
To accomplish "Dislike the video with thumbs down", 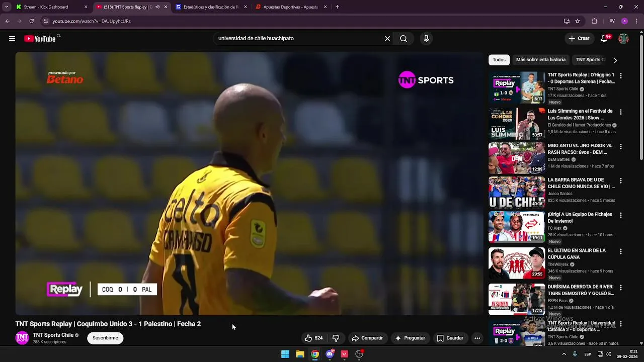I will tap(336, 338).
